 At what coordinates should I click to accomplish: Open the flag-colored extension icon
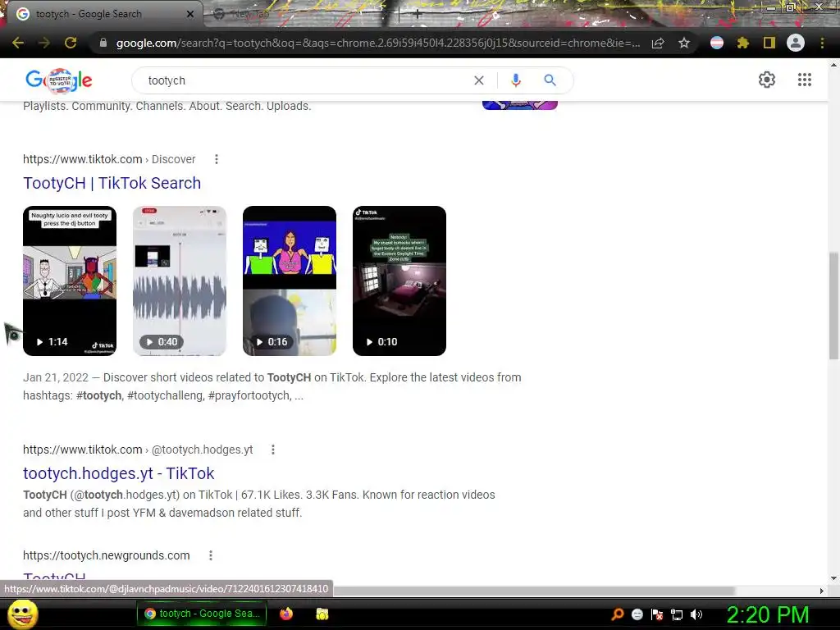pyautogui.click(x=717, y=43)
